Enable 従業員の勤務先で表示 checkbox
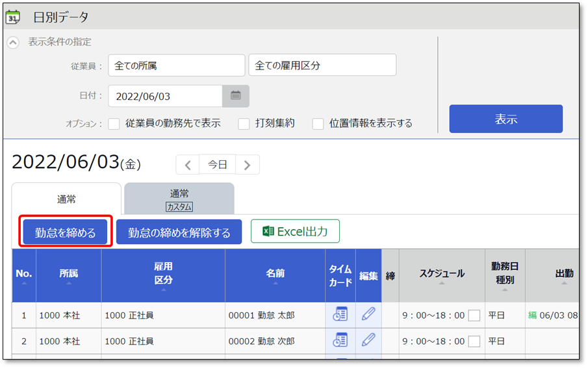 114,123
